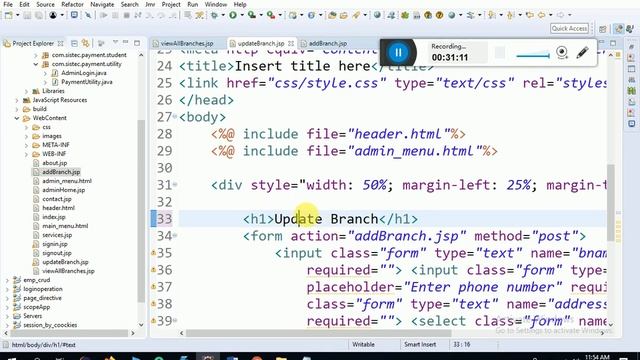Collapse the com.sistec.payment.utility package
Screen dimensions: 640x360
[36, 64]
